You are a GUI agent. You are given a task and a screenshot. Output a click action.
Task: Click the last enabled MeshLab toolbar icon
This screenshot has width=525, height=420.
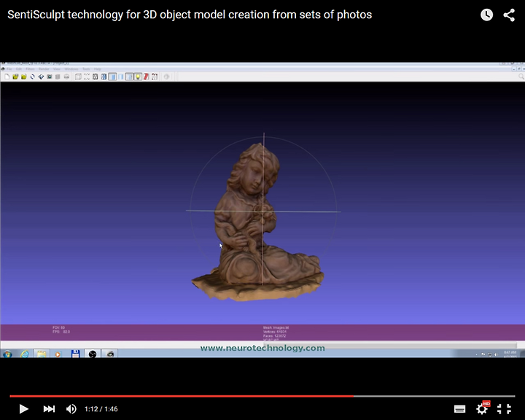pos(155,77)
